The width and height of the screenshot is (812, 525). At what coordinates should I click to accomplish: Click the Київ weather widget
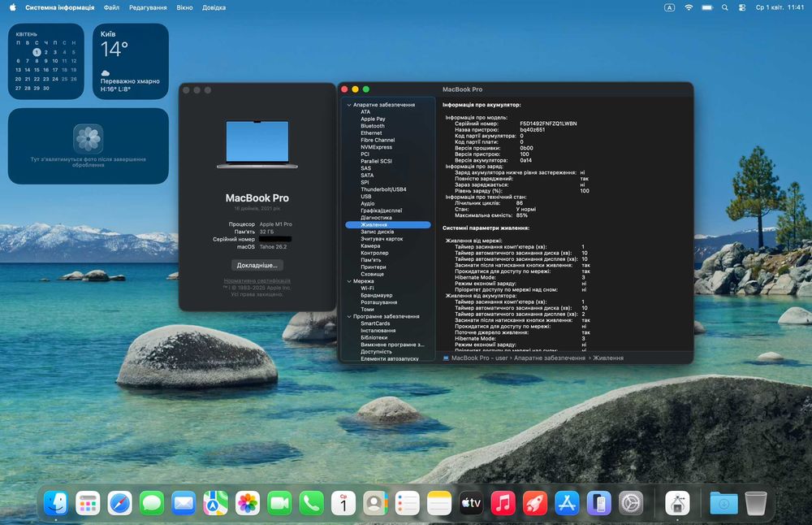point(131,61)
